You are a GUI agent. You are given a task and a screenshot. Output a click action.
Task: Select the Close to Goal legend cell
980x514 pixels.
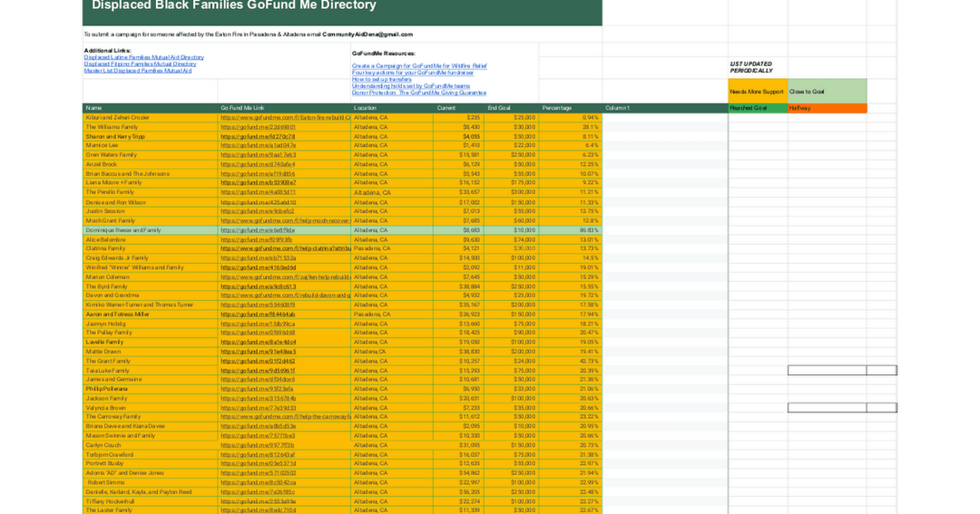coord(827,92)
